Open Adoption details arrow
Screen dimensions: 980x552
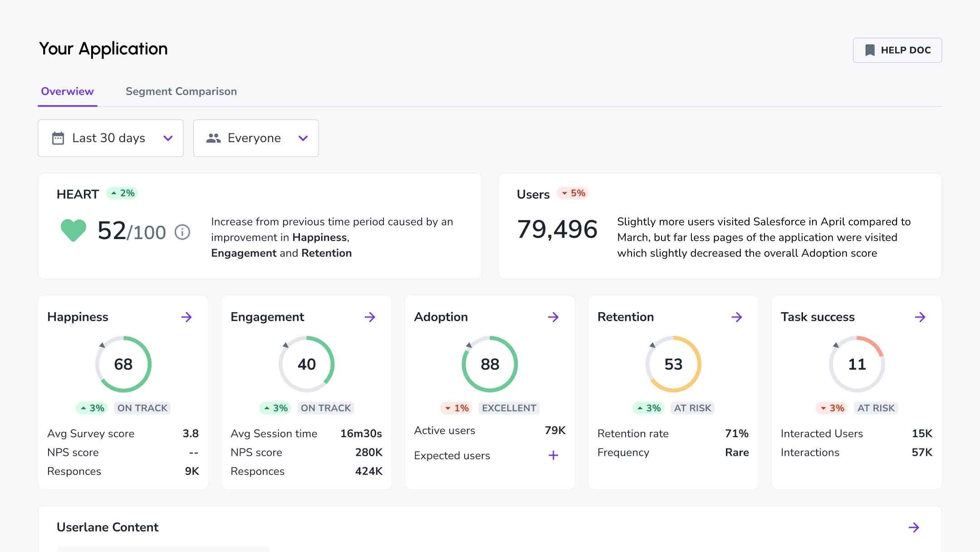tap(553, 317)
